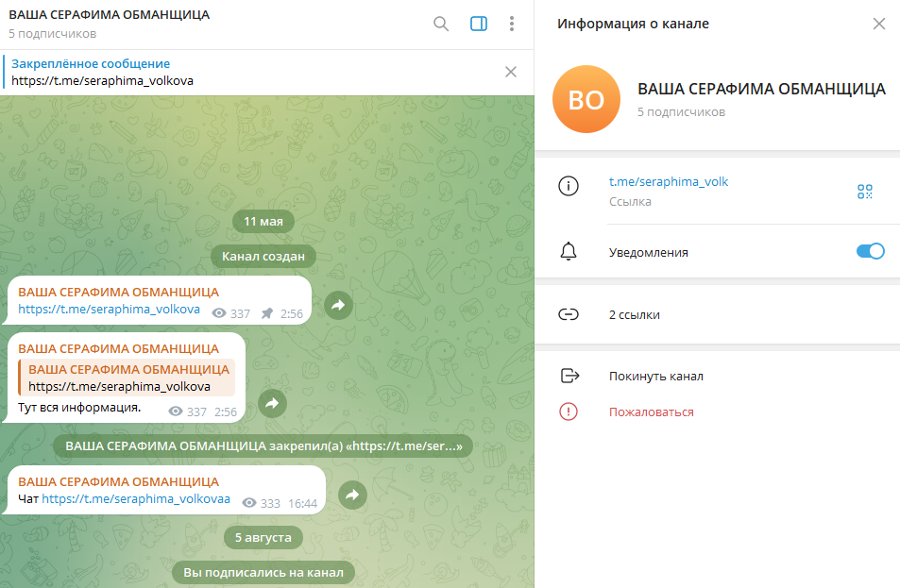Click the quoted reply inside second message
The width and height of the screenshot is (900, 588).
point(127,378)
